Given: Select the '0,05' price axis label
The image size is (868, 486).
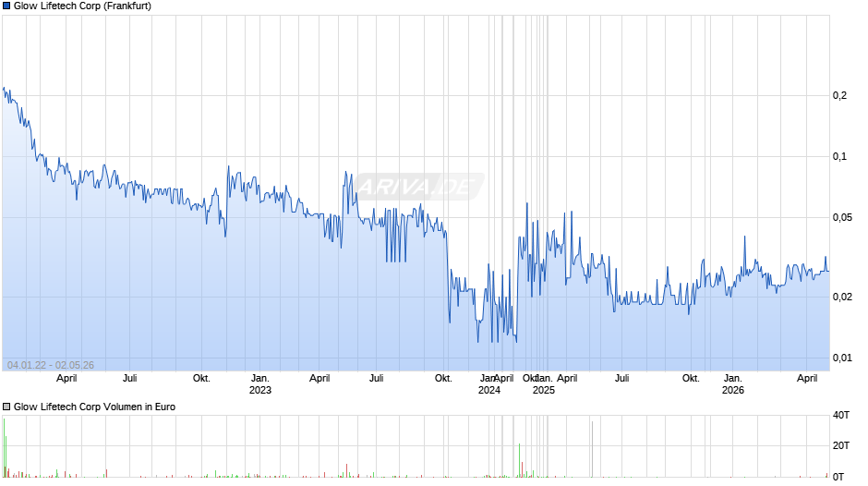Looking at the screenshot, I should (842, 217).
